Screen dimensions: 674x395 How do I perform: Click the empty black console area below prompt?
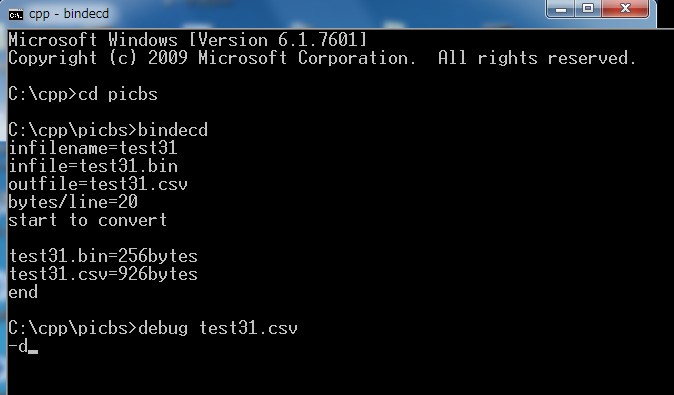340,374
